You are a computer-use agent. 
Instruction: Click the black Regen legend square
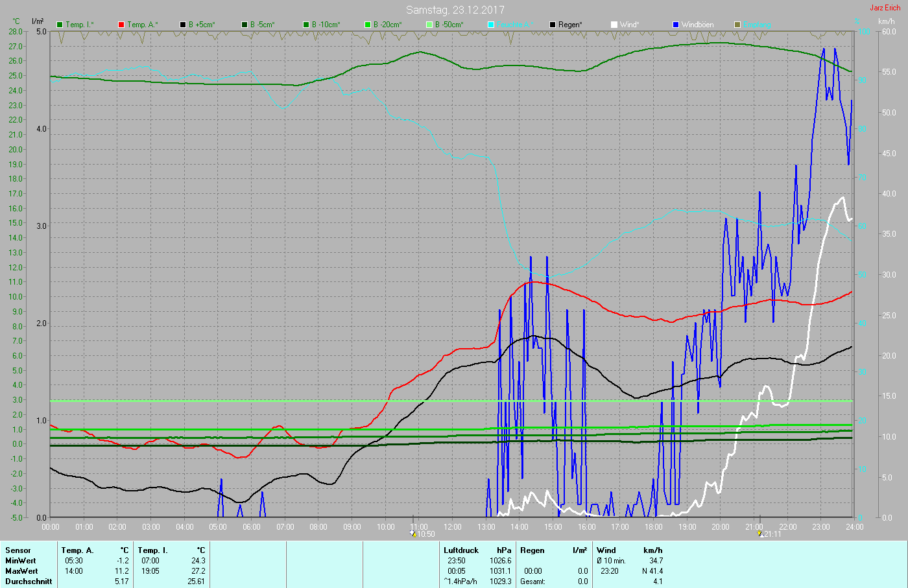(553, 25)
